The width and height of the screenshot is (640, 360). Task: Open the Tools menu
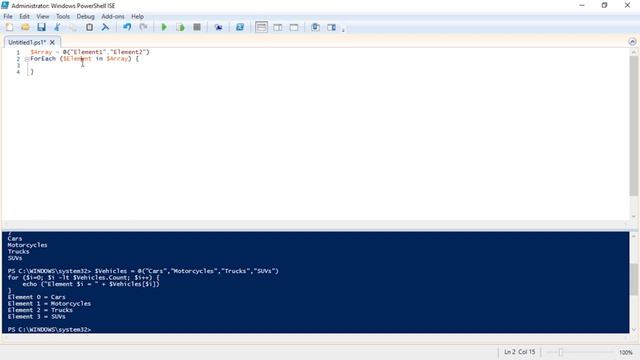click(x=63, y=16)
